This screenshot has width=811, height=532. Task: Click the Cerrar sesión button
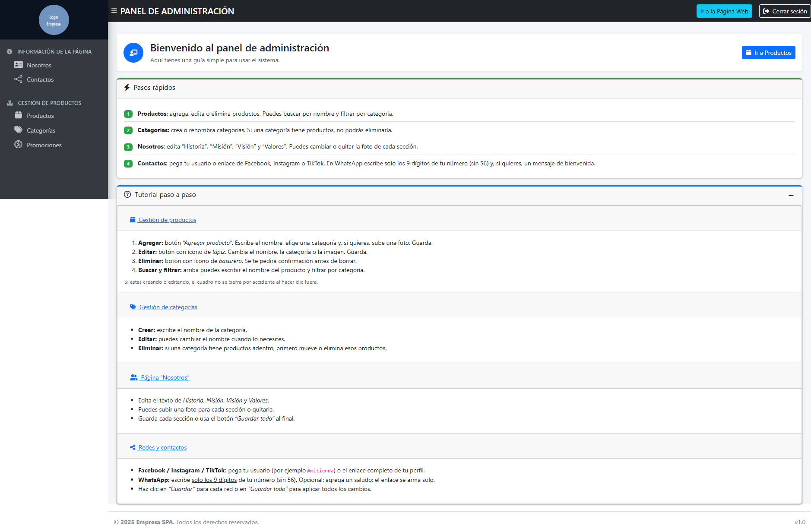(785, 11)
